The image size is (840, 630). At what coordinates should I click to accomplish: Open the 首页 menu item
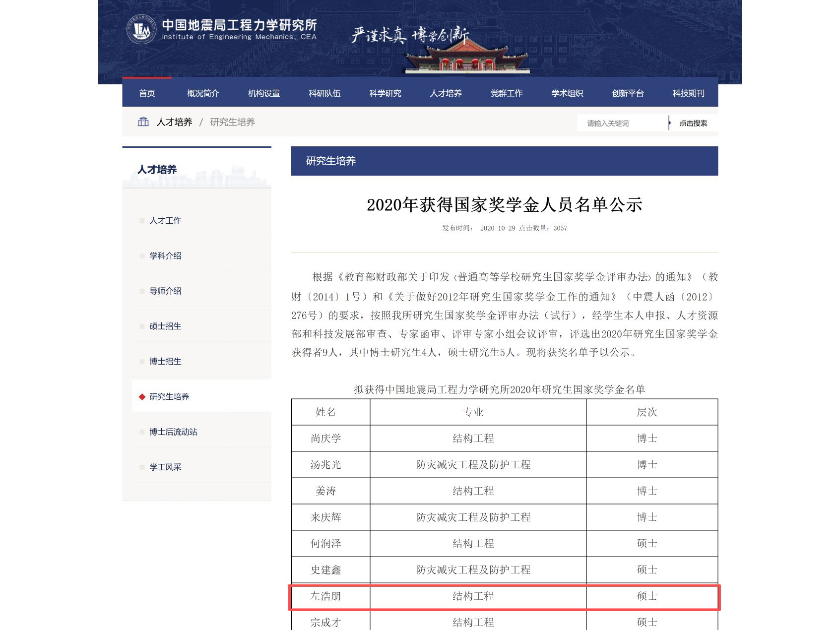click(x=147, y=93)
